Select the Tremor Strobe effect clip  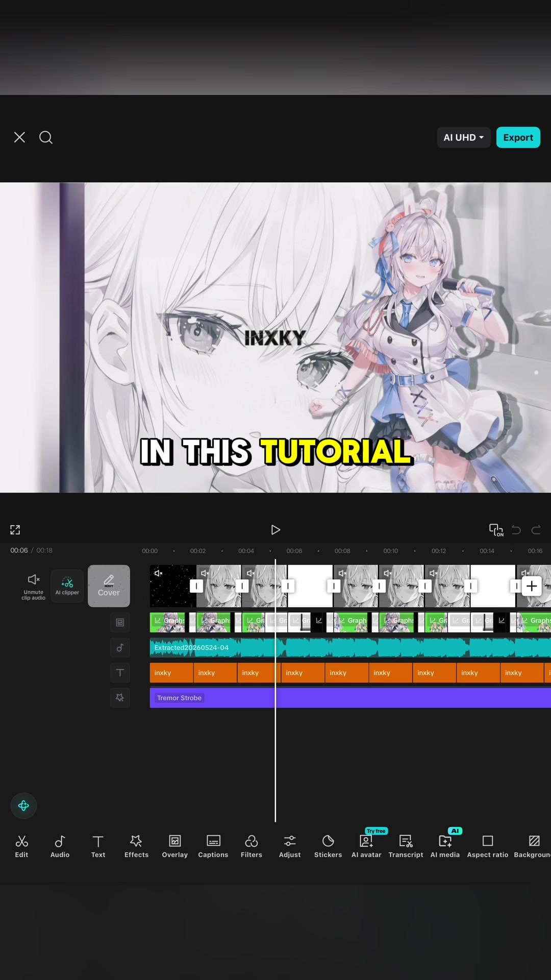click(350, 698)
